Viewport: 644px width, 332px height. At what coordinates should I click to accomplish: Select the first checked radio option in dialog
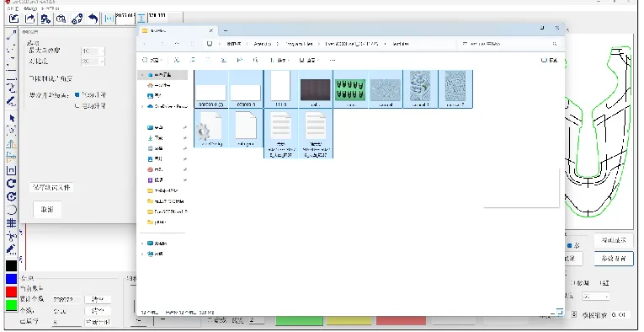point(77,94)
